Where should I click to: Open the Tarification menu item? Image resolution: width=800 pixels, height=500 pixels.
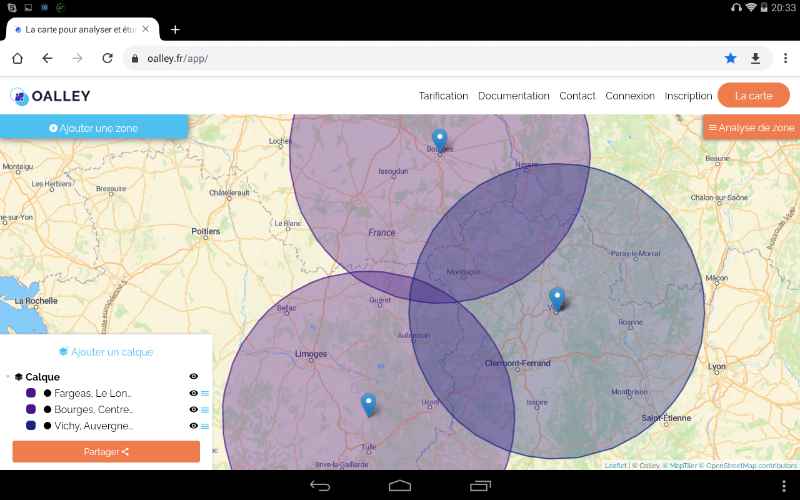coord(443,96)
